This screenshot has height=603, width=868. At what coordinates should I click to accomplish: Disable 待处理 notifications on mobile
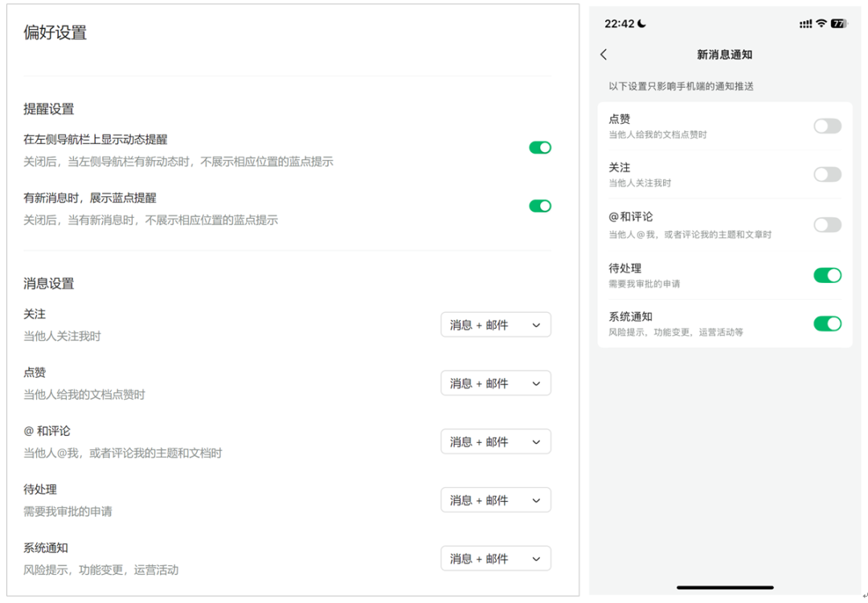tap(827, 275)
